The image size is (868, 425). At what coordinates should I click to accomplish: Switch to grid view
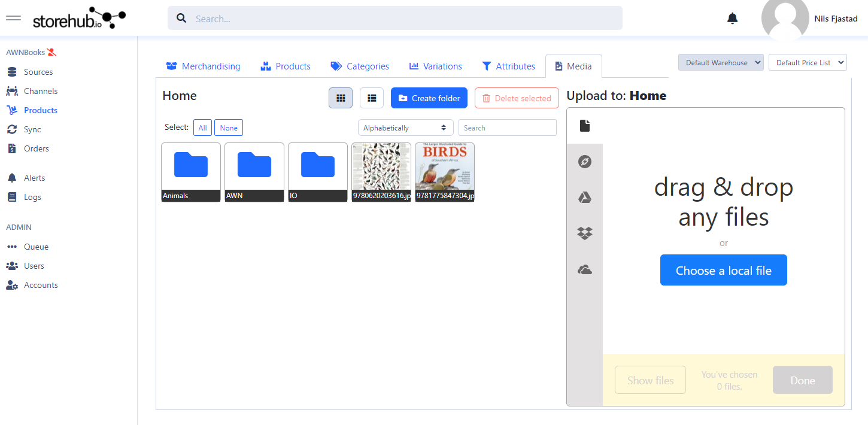tap(341, 98)
